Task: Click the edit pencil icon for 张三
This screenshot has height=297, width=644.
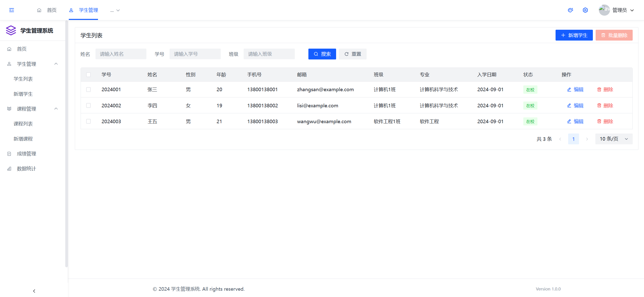Action: [x=569, y=89]
